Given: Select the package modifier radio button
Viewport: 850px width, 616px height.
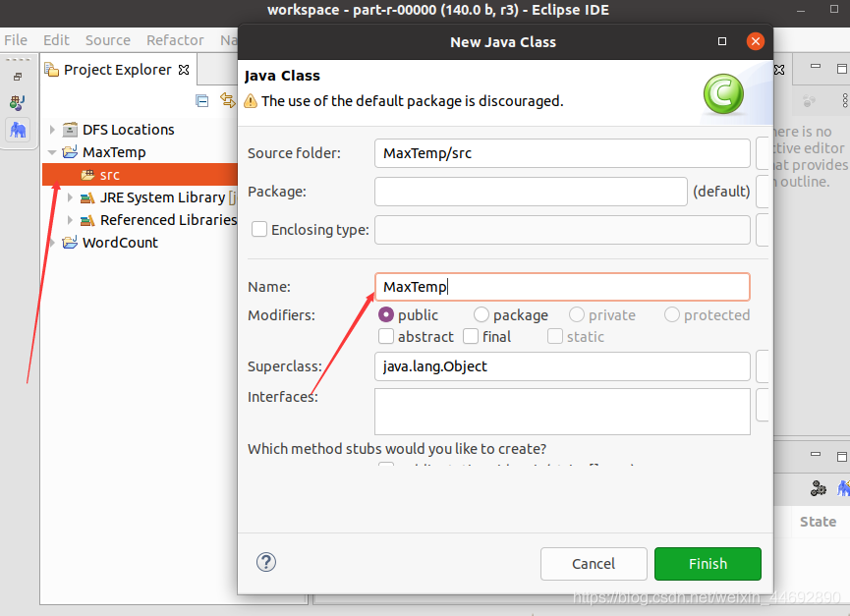Looking at the screenshot, I should pyautogui.click(x=482, y=314).
